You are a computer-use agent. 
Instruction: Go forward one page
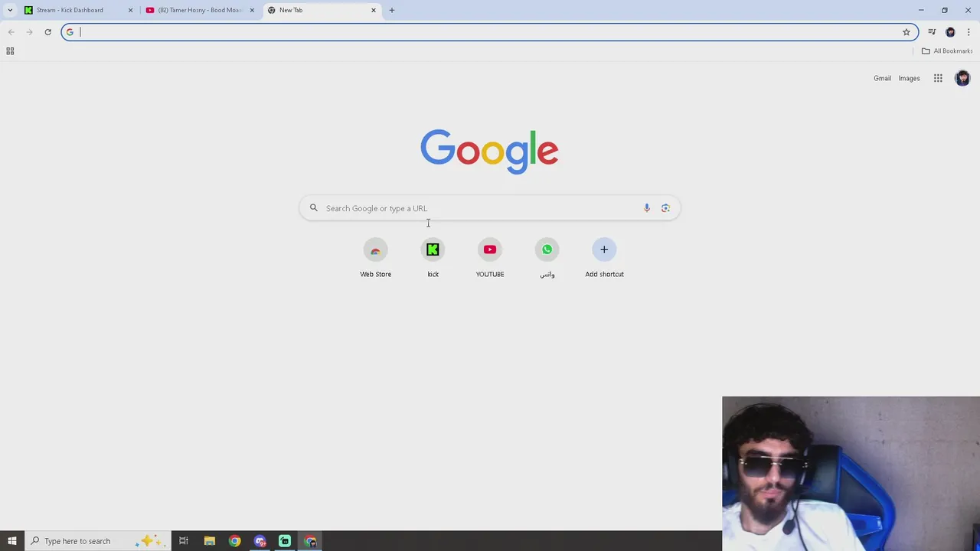29,32
